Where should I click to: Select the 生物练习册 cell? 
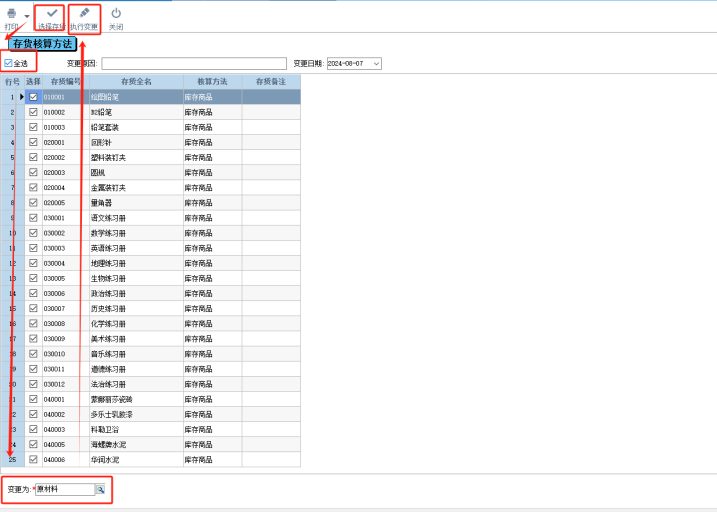pos(136,278)
